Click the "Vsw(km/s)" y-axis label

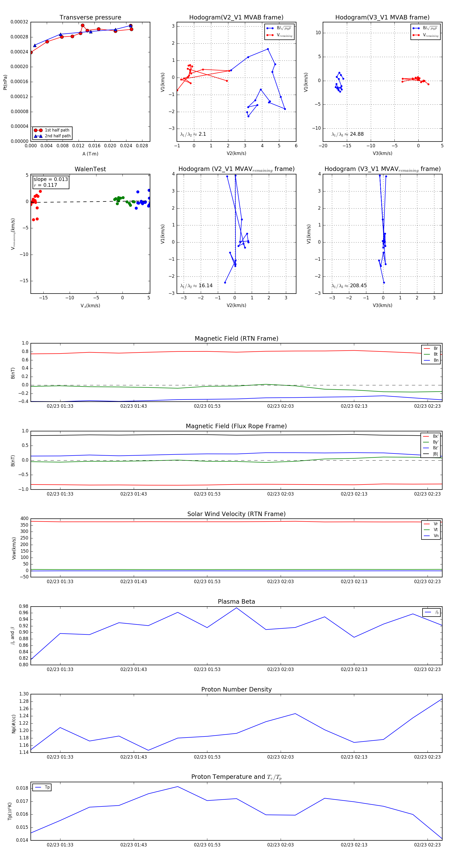[x=14, y=548]
